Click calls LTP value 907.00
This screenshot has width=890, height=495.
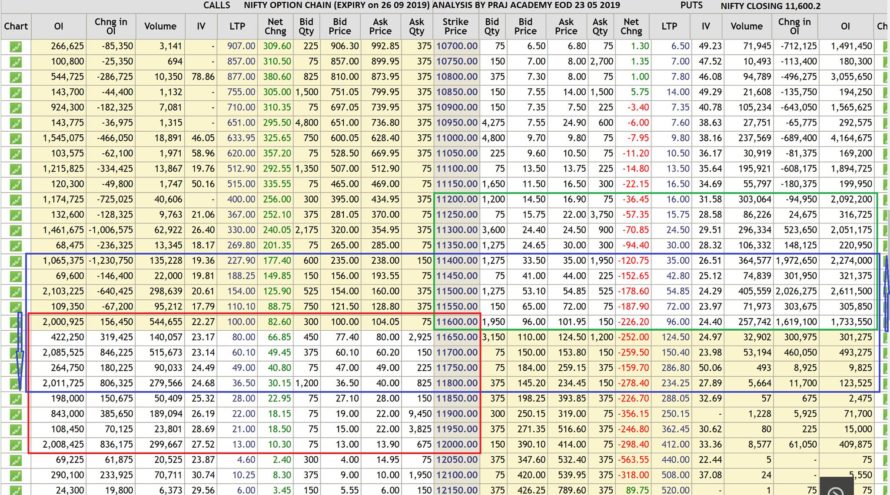point(241,46)
